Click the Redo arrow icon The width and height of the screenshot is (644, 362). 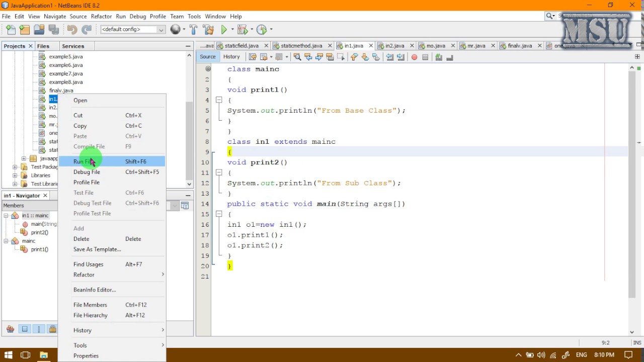coord(86,30)
